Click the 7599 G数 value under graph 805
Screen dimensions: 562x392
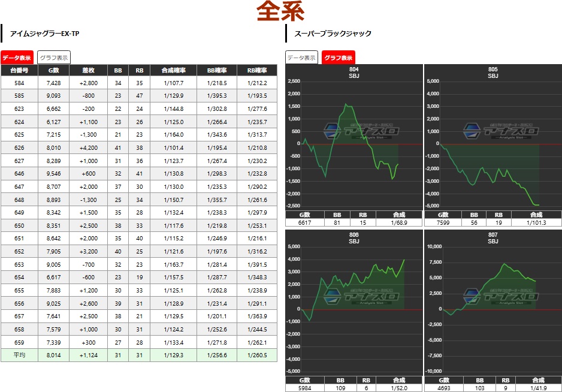tap(443, 223)
